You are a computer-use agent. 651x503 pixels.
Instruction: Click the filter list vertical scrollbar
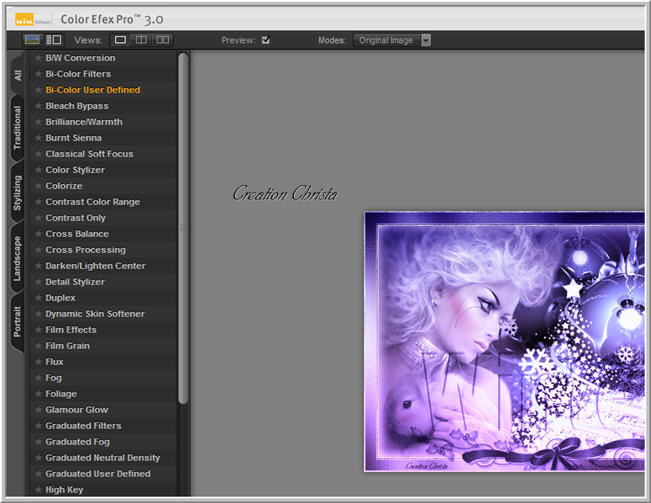tap(183, 228)
